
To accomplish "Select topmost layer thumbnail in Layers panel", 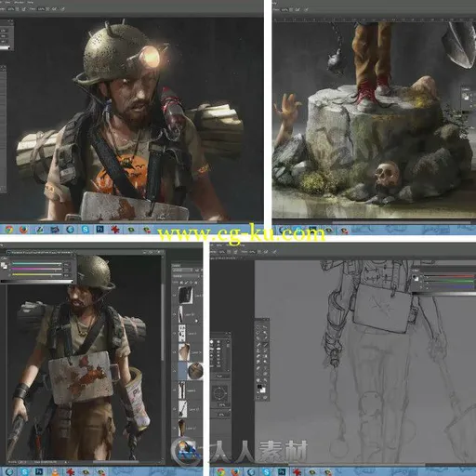I will 186,295.
